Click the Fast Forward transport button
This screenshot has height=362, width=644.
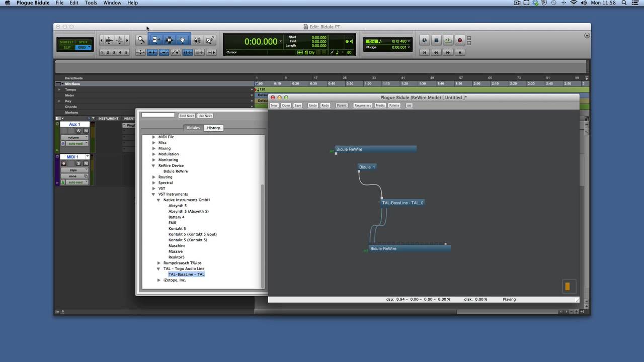pos(448,52)
